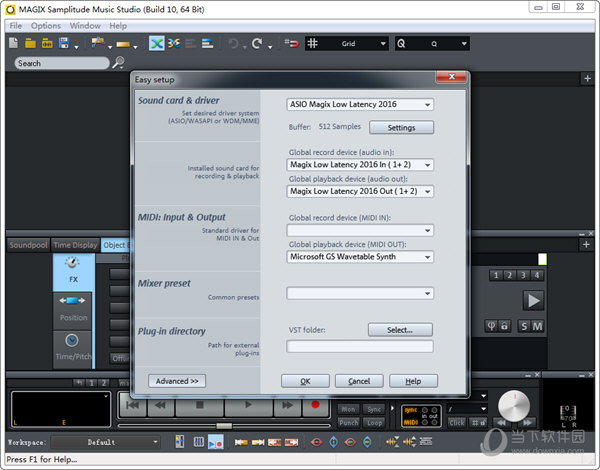Open the Window menu
The image size is (600, 470).
point(85,26)
